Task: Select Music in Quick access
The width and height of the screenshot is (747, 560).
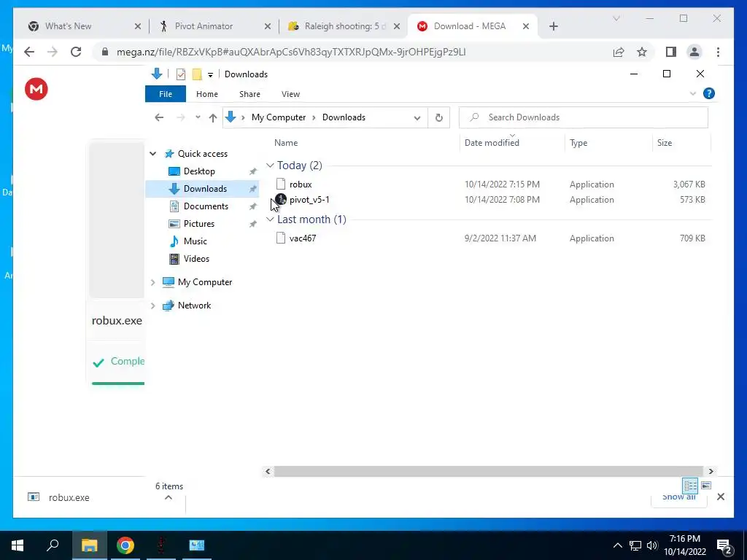Action: pyautogui.click(x=196, y=241)
